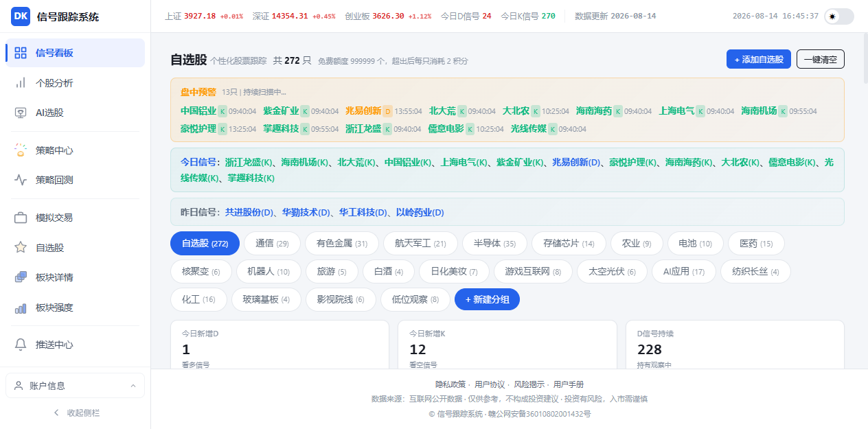Click the AI选股 monitor icon

coord(21,113)
